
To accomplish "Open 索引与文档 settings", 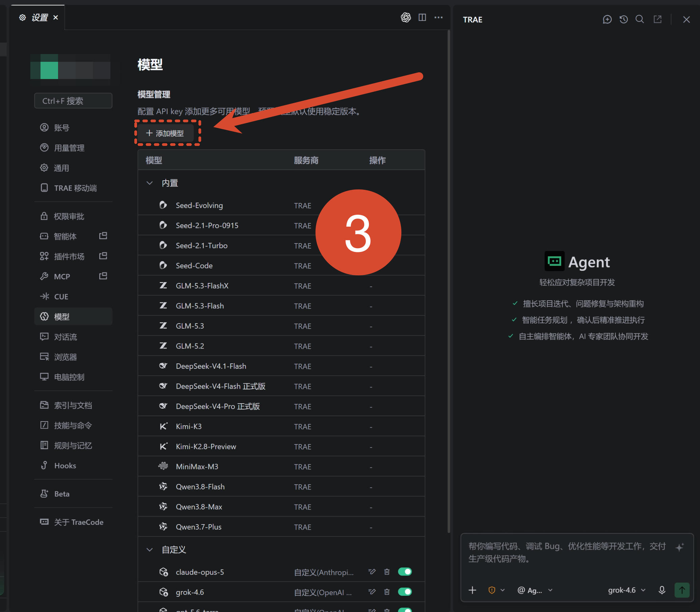I will (73, 405).
